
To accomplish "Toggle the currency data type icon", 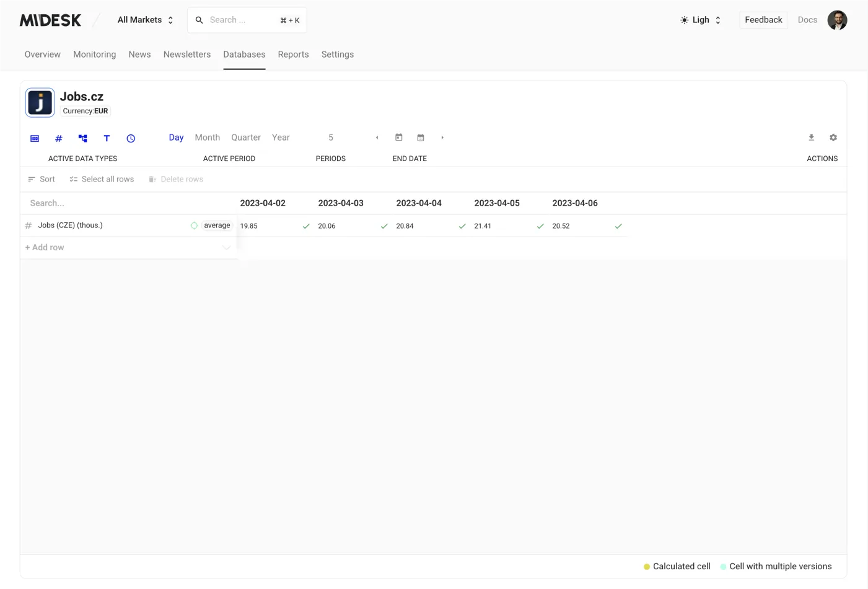I will (x=35, y=138).
